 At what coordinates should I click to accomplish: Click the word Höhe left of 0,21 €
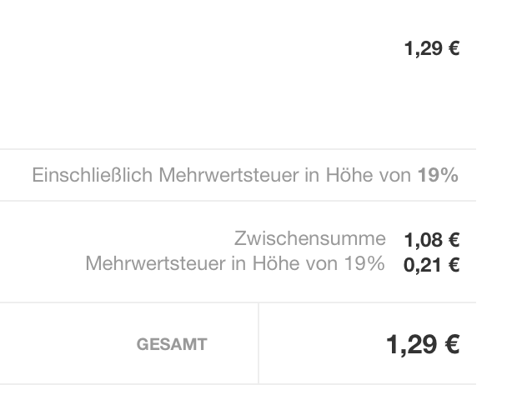(269, 265)
